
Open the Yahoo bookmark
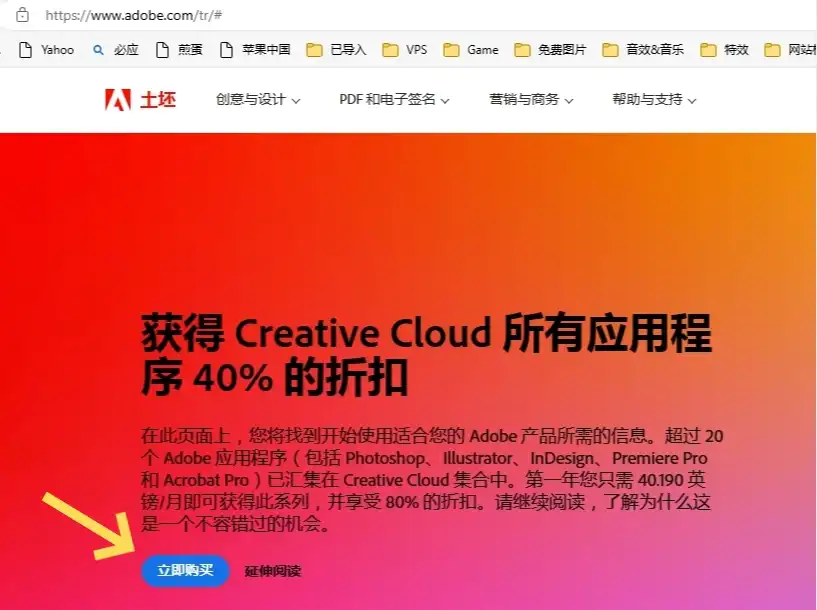tap(46, 50)
